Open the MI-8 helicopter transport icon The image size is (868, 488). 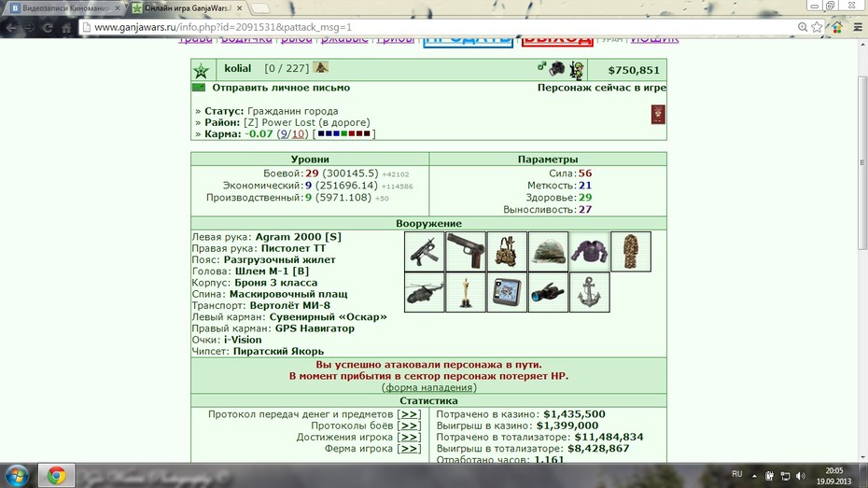click(x=424, y=292)
